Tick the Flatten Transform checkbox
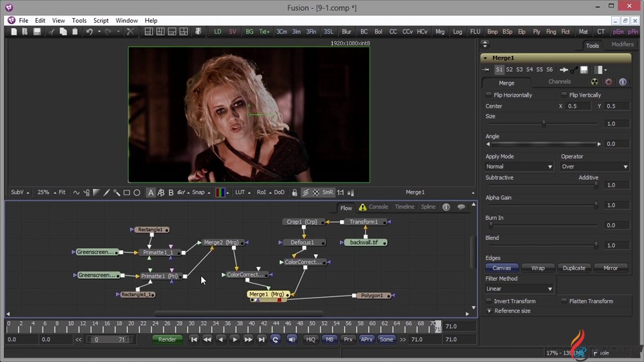The image size is (644, 362). coord(564,301)
